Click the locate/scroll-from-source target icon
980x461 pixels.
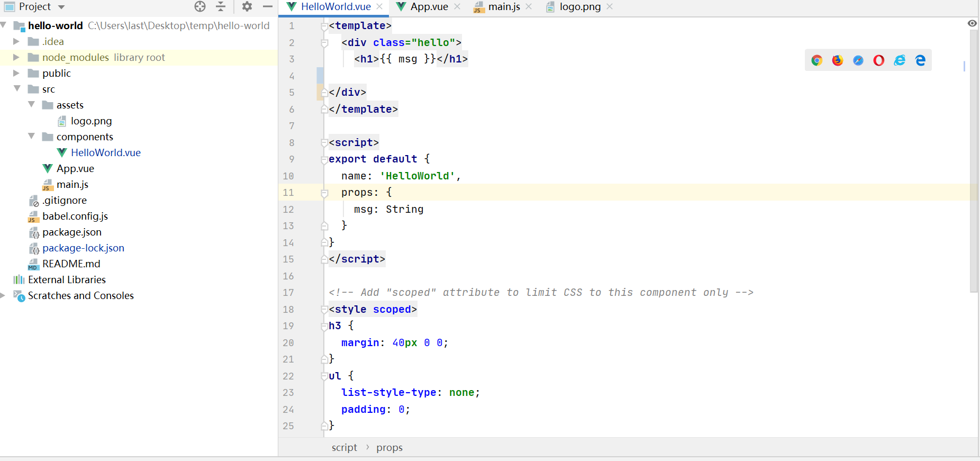coord(200,6)
